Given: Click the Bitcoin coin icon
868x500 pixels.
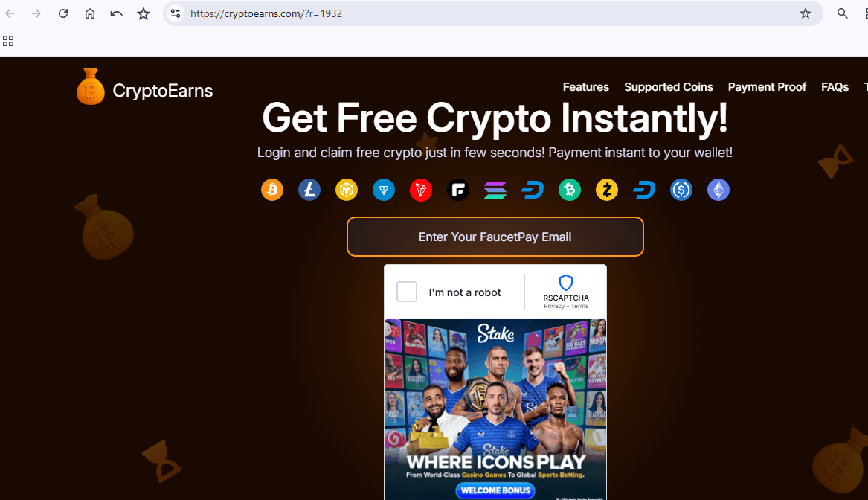Looking at the screenshot, I should tap(271, 190).
